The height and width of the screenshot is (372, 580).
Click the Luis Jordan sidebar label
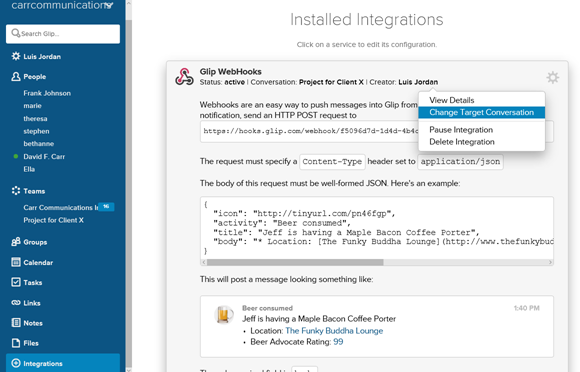click(42, 57)
